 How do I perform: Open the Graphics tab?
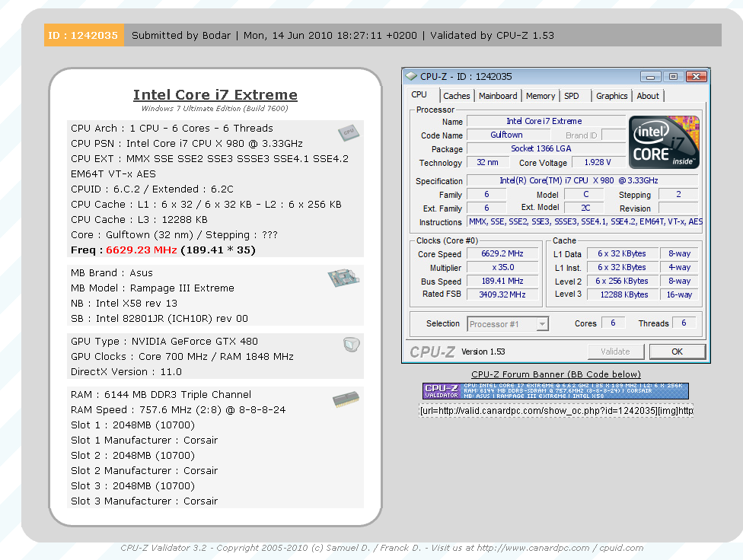tap(611, 96)
